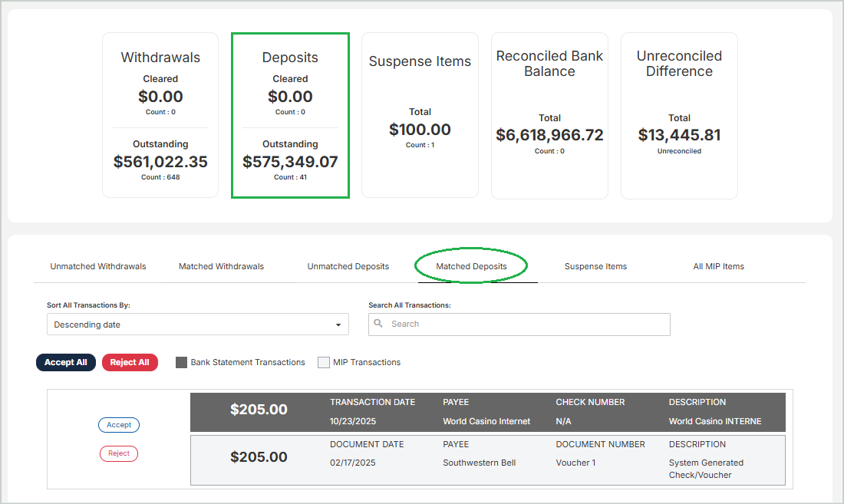Open the Matched Withdrawals tab
The height and width of the screenshot is (504, 844).
pos(221,266)
